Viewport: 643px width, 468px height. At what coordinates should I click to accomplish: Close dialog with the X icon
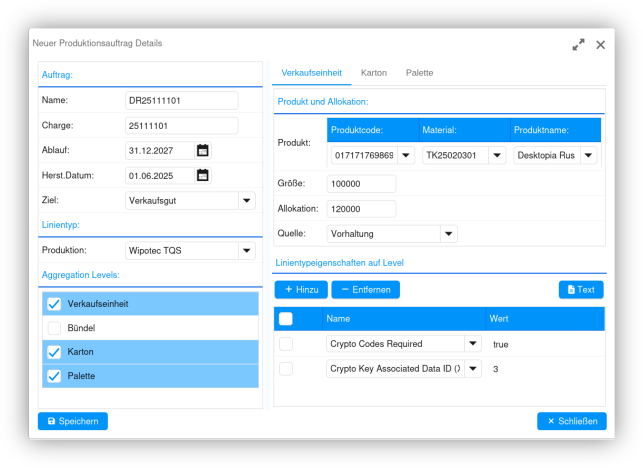pyautogui.click(x=600, y=45)
